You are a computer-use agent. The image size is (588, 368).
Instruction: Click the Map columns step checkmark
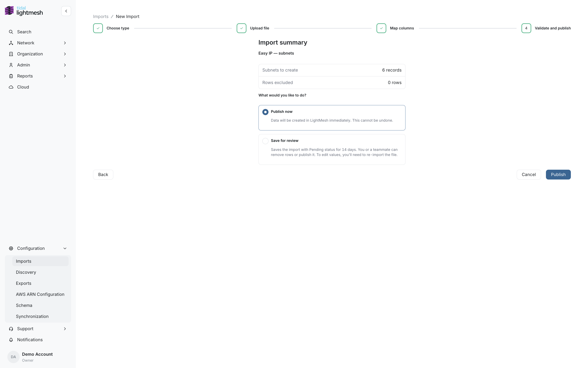[381, 28]
